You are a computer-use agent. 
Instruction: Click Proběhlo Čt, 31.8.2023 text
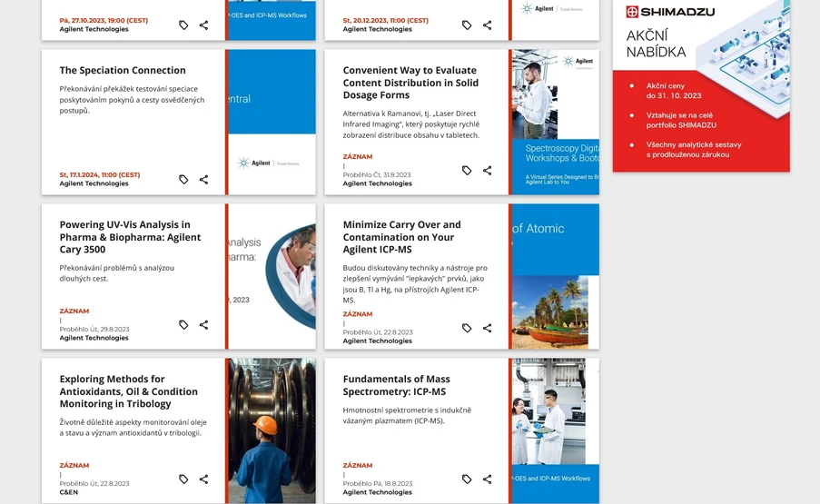click(377, 174)
